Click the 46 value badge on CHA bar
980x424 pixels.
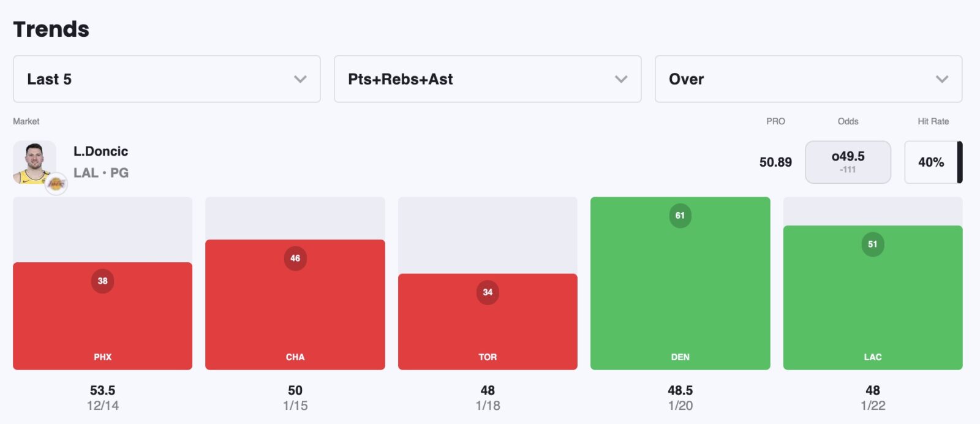point(295,259)
